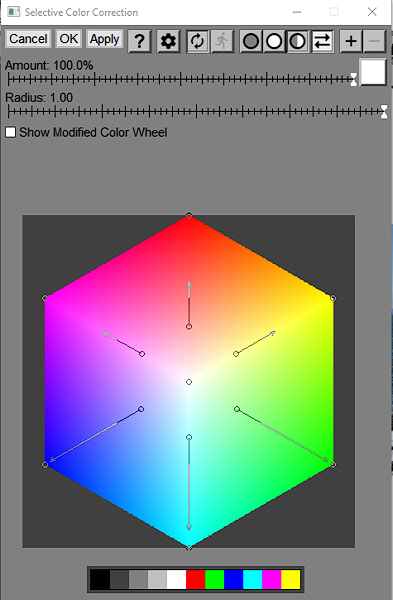Open help with question mark icon
This screenshot has height=600, width=393.
[x=140, y=41]
